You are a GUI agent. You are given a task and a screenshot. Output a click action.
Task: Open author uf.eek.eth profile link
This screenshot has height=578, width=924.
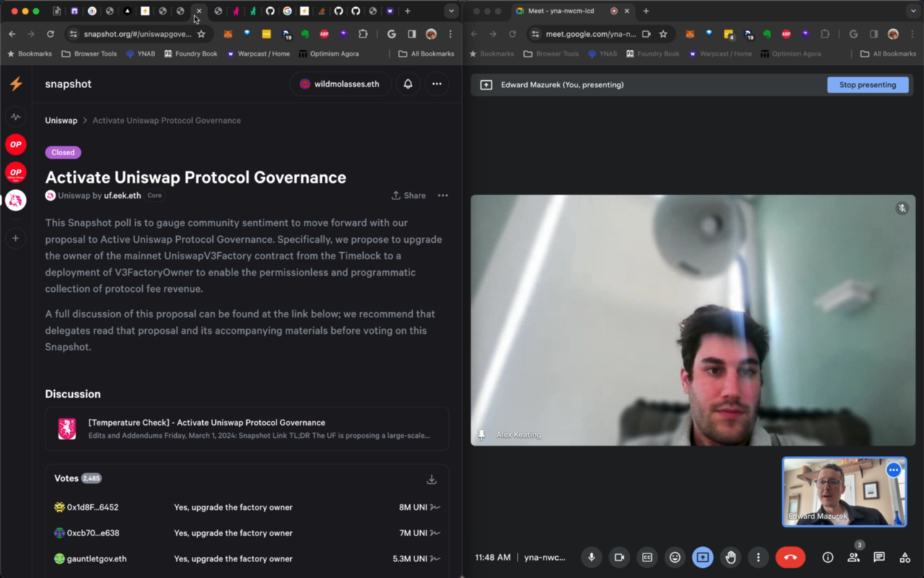(123, 196)
